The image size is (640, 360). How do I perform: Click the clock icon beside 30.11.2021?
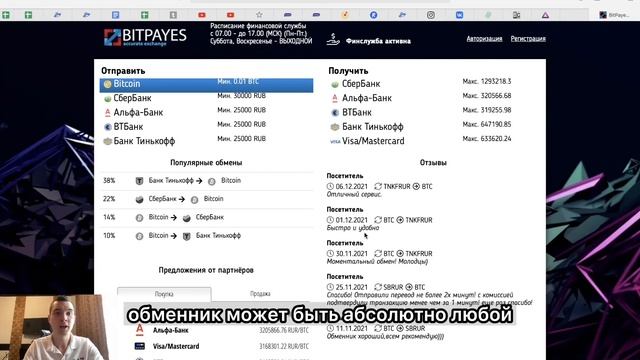click(330, 254)
